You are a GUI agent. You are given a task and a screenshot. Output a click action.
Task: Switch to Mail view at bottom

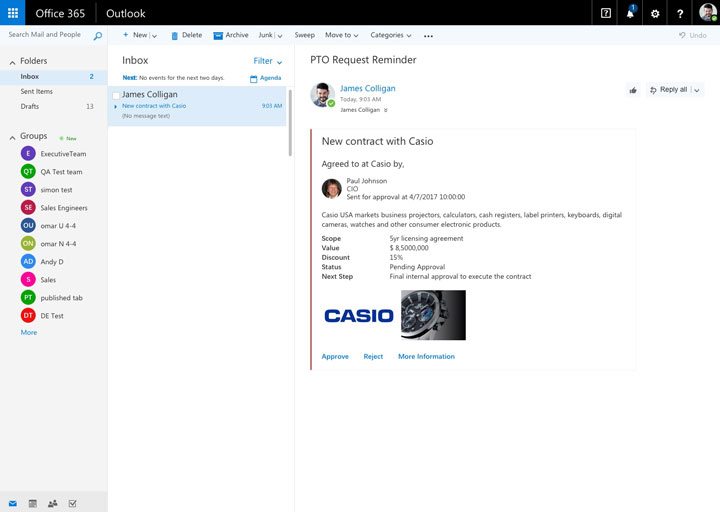pos(13,503)
